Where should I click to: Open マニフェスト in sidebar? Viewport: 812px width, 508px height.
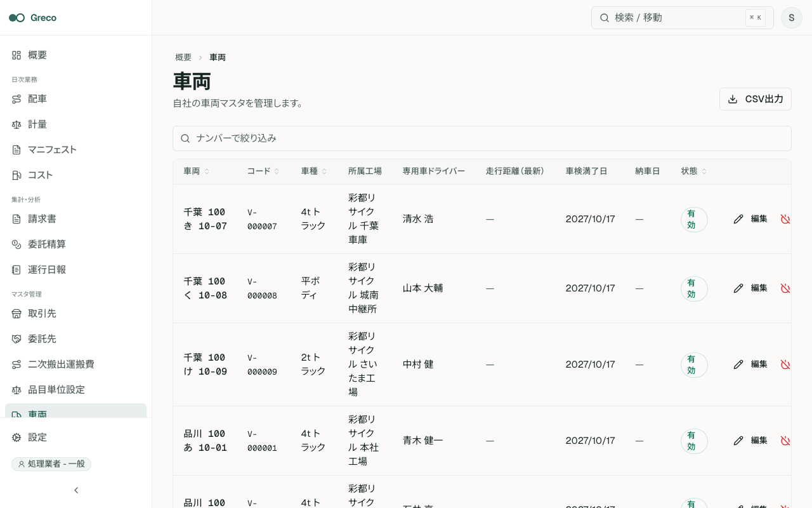click(75, 150)
